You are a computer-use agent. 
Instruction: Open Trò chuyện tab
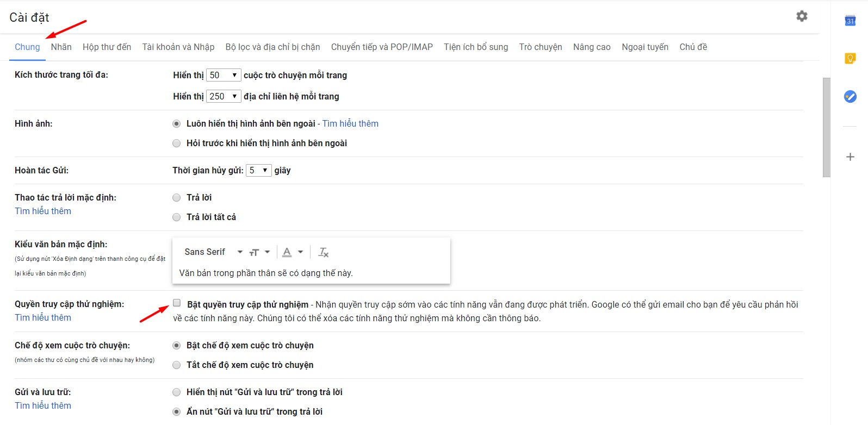[x=541, y=47]
